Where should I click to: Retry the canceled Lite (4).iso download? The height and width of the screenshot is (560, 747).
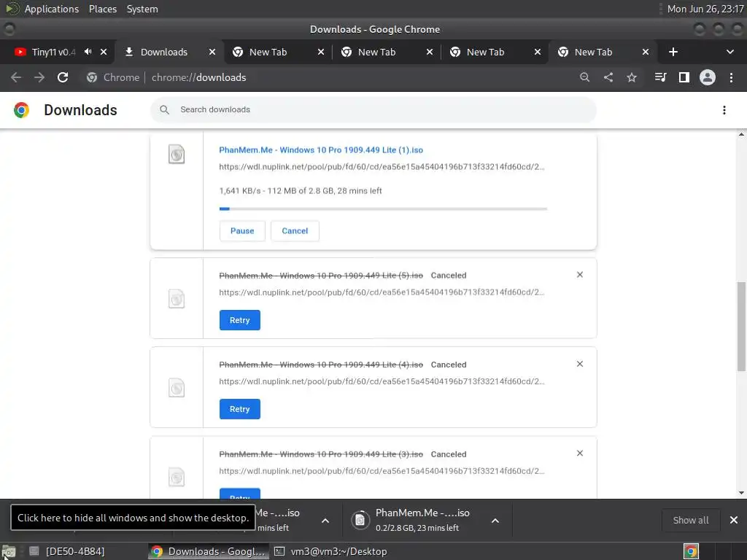click(239, 409)
